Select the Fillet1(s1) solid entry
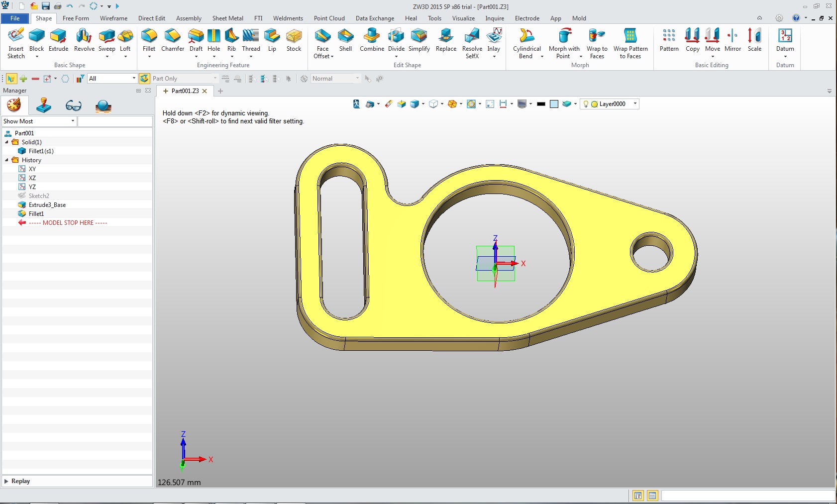This screenshot has width=837, height=504. click(41, 151)
